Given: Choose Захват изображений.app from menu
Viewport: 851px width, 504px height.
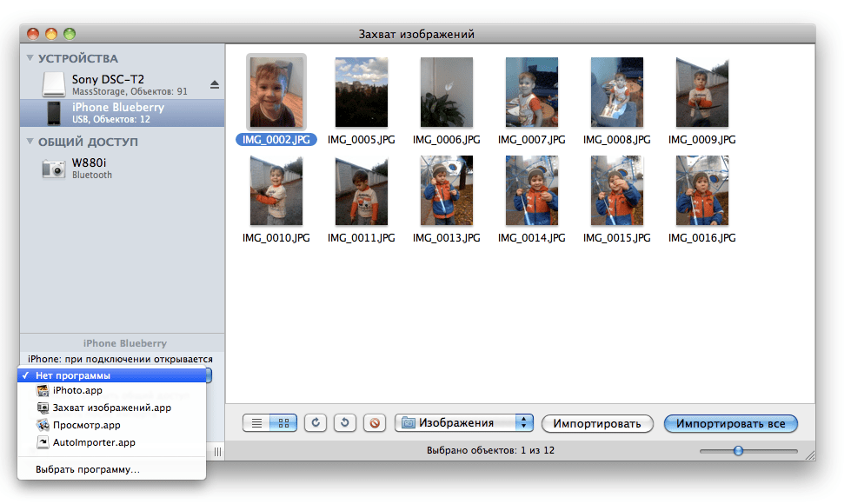Looking at the screenshot, I should pos(112,408).
